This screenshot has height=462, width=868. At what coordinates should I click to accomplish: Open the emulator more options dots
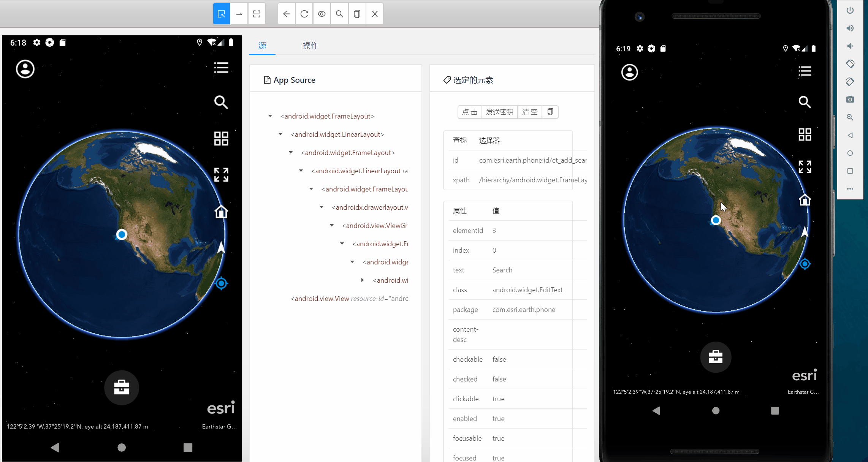(x=850, y=189)
